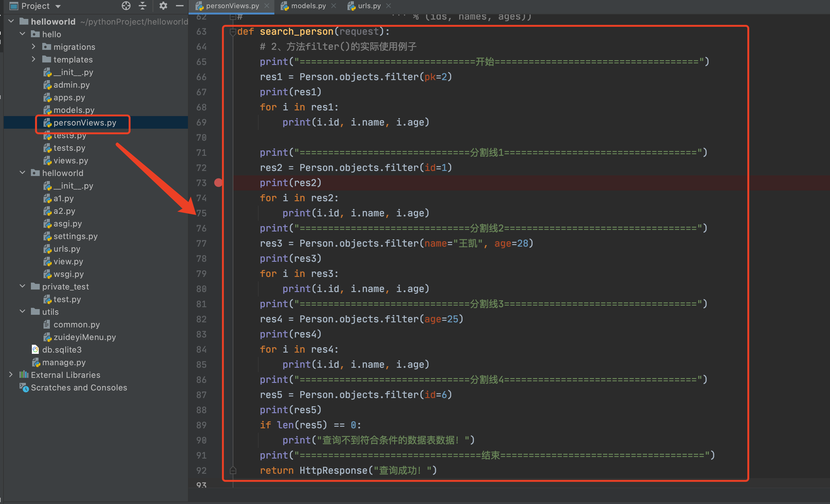This screenshot has width=830, height=504.
Task: Close the personViews.py editor tab
Action: click(267, 6)
